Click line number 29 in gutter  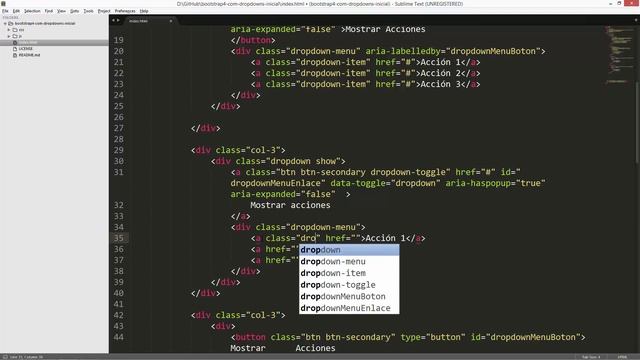click(x=119, y=150)
